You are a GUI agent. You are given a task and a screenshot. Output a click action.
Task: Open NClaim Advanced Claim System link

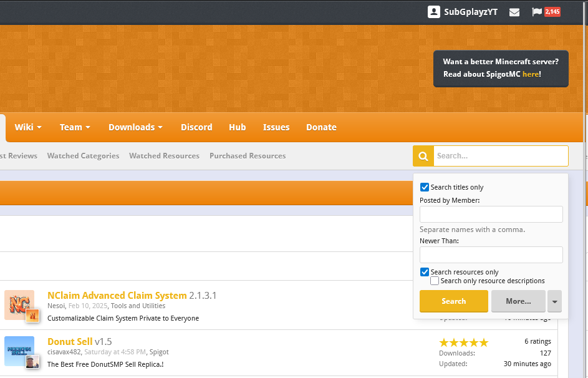tap(117, 295)
